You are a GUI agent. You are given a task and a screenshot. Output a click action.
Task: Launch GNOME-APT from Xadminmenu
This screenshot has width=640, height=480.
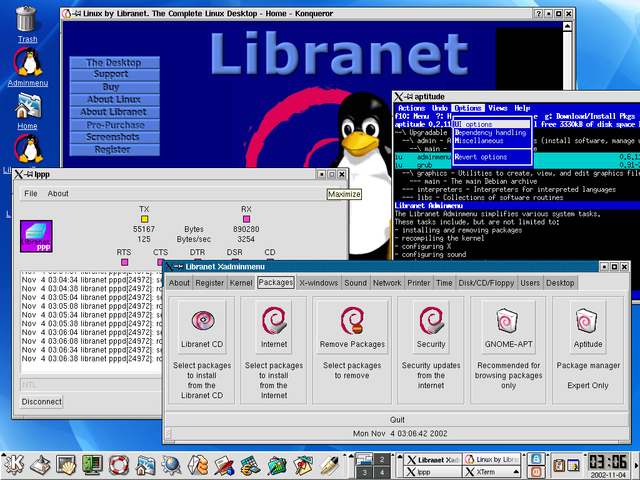pyautogui.click(x=508, y=326)
